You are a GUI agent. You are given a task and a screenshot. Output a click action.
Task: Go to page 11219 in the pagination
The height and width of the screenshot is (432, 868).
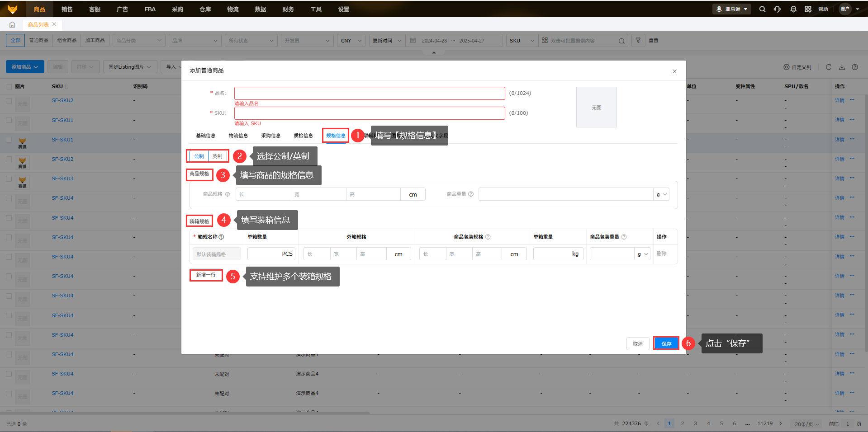point(765,423)
